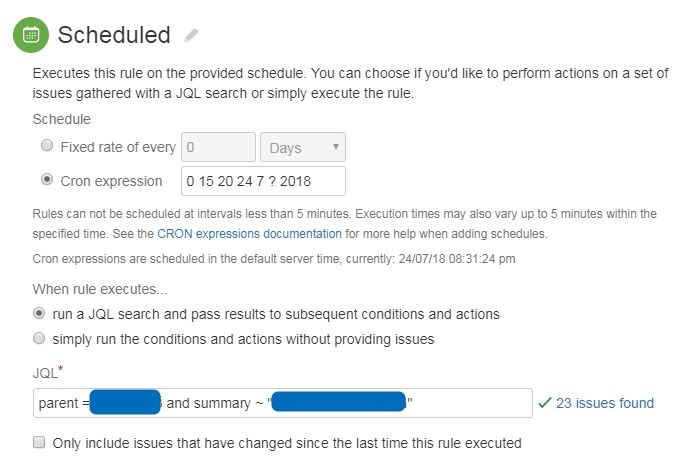
Task: Open the CRON expressions documentation link
Action: [x=249, y=233]
